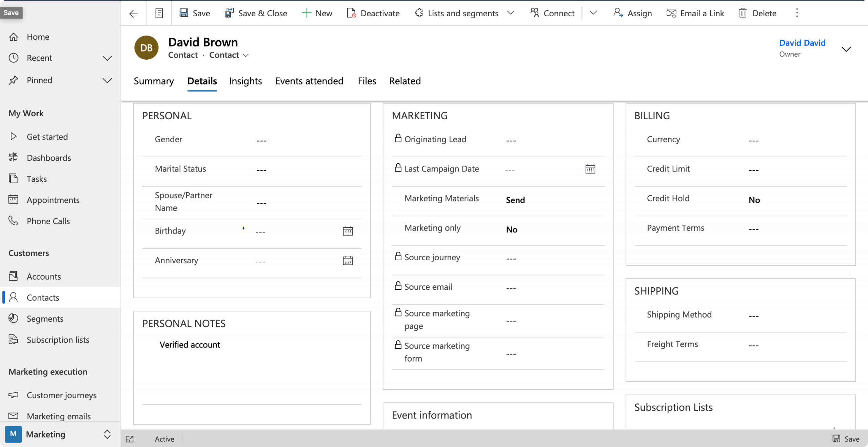
Task: Switch to the Summary tab
Action: 154,81
